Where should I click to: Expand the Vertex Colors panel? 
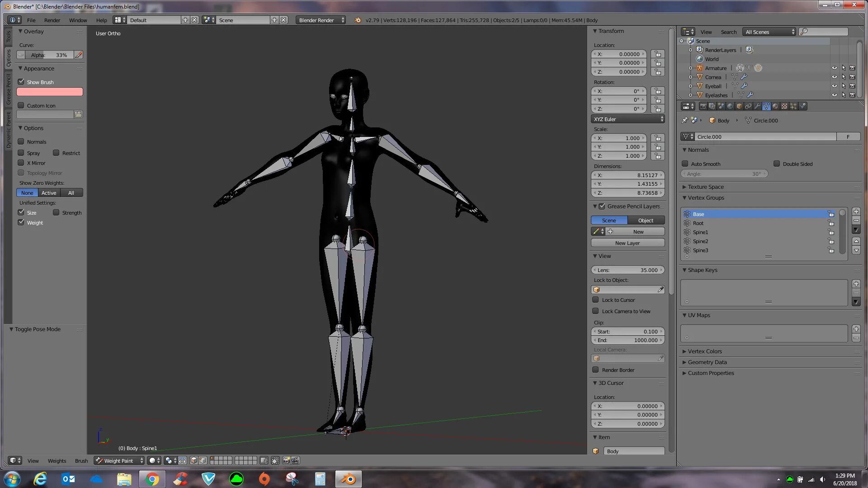[x=704, y=351]
